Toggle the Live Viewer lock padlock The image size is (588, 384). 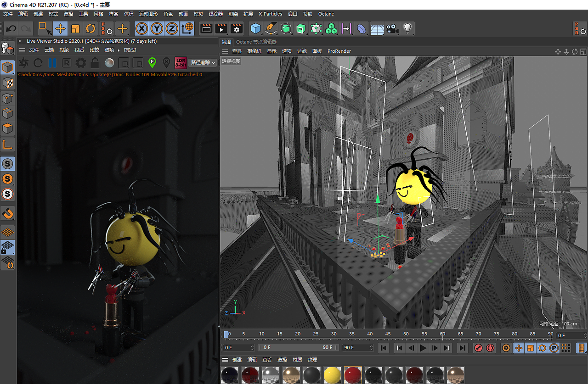point(95,62)
